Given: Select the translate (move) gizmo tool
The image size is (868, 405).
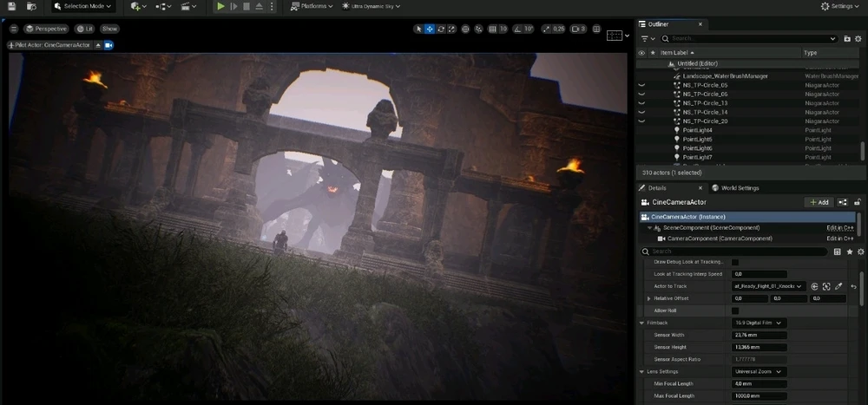Looking at the screenshot, I should [430, 29].
